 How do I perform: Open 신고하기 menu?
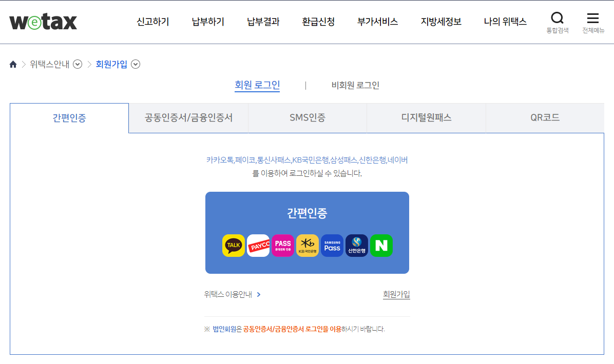(x=152, y=22)
